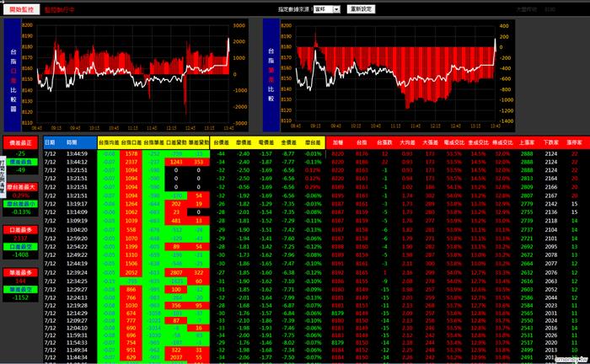Select the 單差最空 green label
Screen dimensions: 590x364
tap(21, 290)
